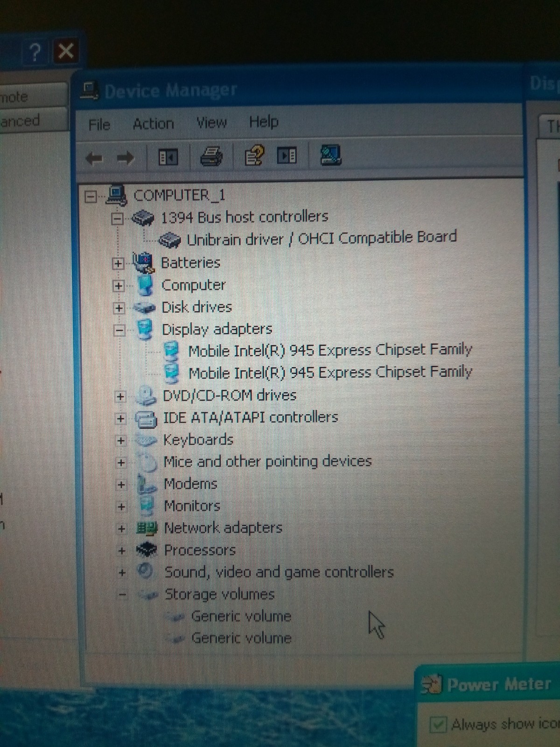The height and width of the screenshot is (747, 560).
Task: Expand the Batteries branch
Action: point(118,264)
